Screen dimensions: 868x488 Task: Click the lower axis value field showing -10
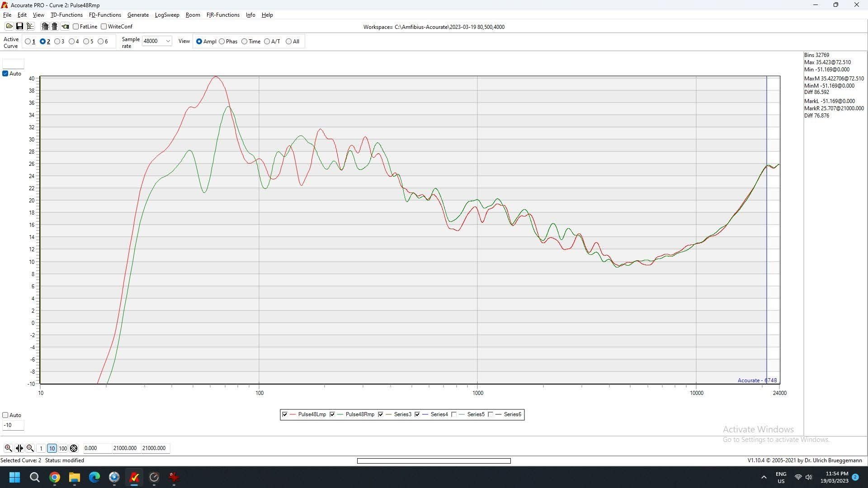(13, 425)
